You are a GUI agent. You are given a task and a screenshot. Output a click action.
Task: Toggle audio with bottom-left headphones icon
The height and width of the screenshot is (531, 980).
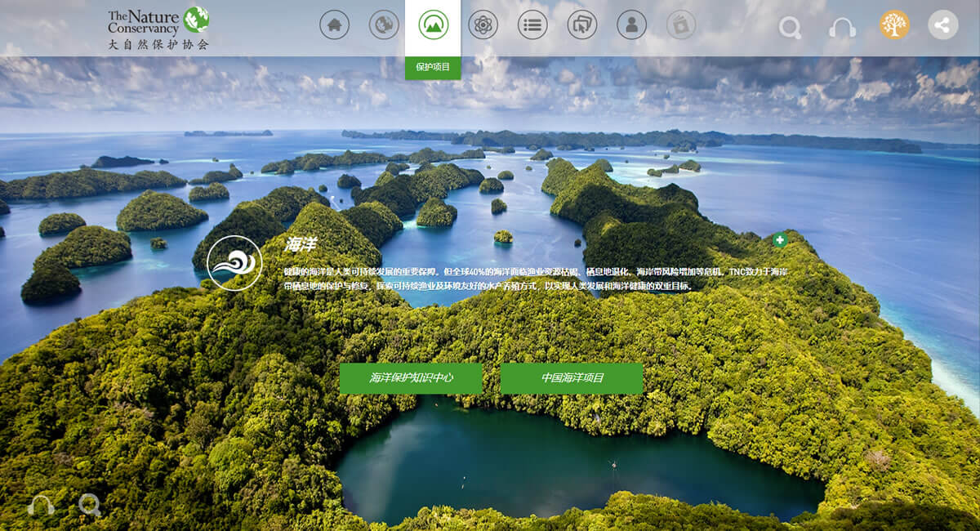pos(41,506)
